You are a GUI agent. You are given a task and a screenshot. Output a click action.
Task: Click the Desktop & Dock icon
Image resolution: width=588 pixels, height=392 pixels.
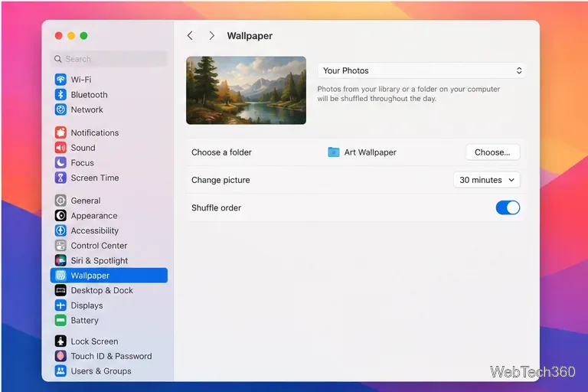point(60,290)
